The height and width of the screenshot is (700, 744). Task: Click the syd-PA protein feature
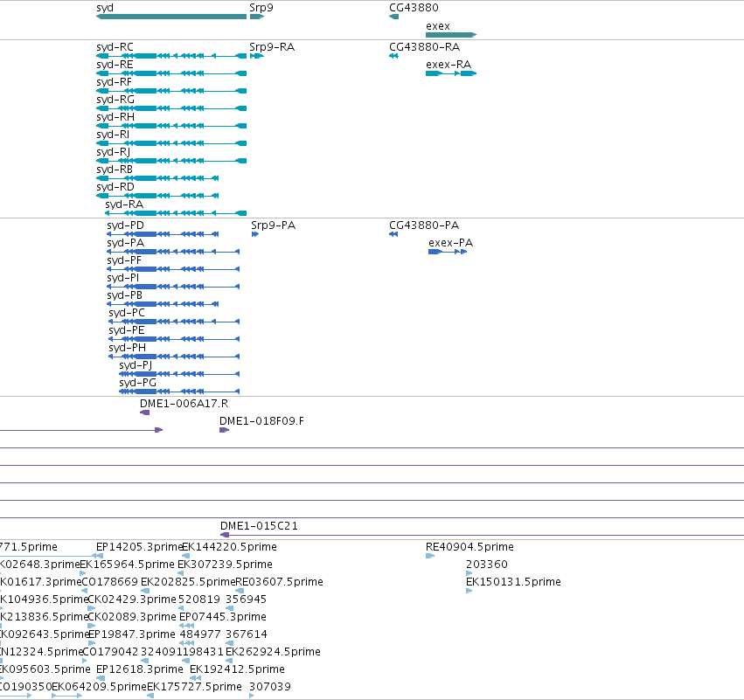pos(173,252)
